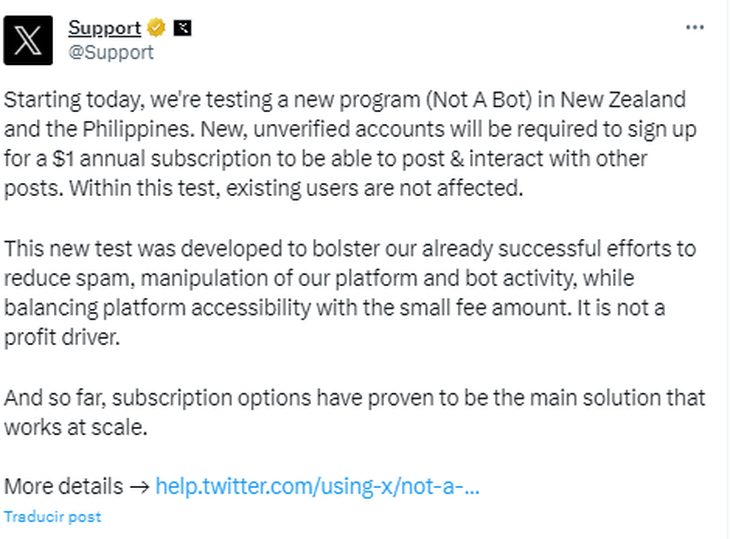Screen dimensions: 730x539
Task: Click the 'works at scale.' line
Action: point(75,428)
